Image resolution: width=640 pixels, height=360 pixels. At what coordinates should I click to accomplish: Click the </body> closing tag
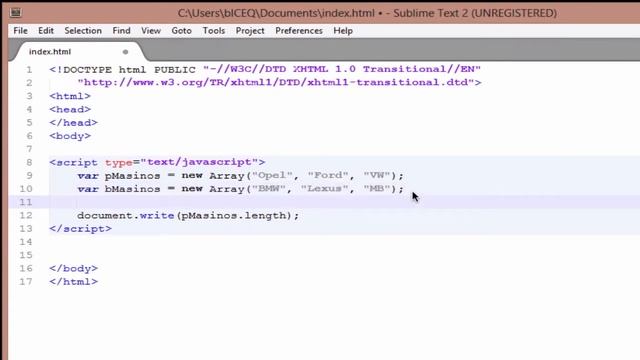(73, 269)
